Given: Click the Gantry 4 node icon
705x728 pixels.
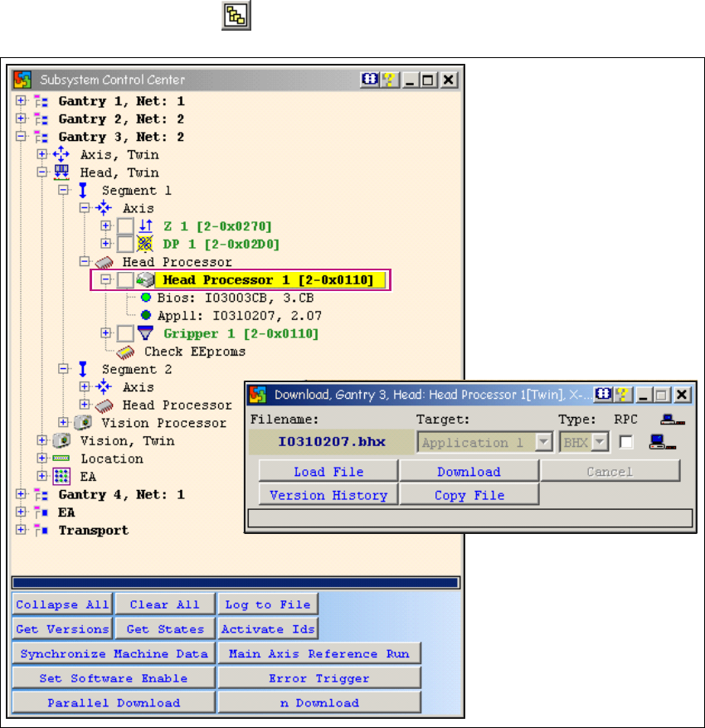Looking at the screenshot, I should [41, 494].
